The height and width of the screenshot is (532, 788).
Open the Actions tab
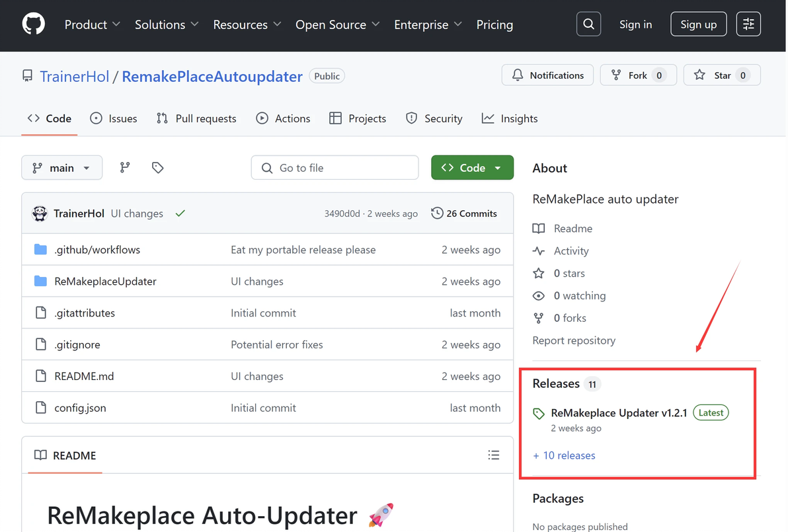click(283, 118)
